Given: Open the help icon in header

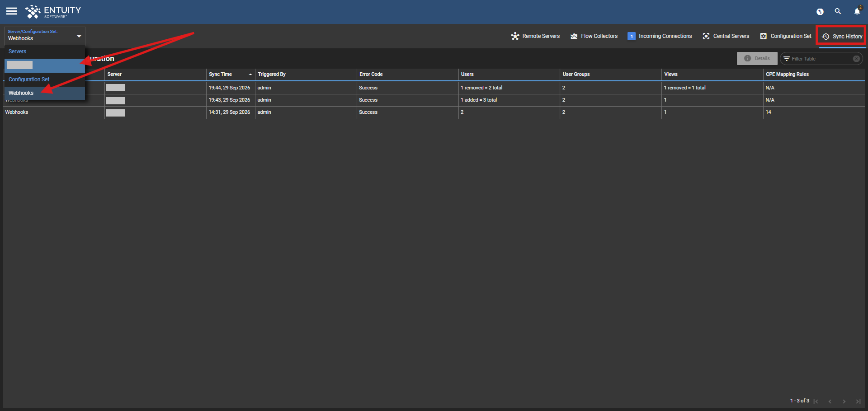Looking at the screenshot, I should (x=820, y=12).
